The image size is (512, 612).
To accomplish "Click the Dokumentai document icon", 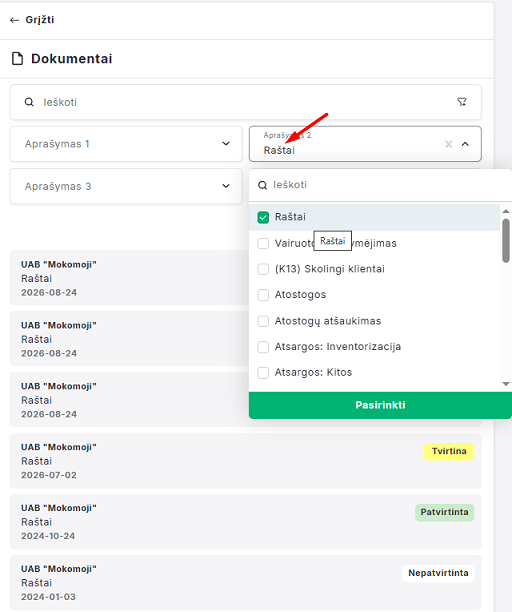I will click(17, 59).
